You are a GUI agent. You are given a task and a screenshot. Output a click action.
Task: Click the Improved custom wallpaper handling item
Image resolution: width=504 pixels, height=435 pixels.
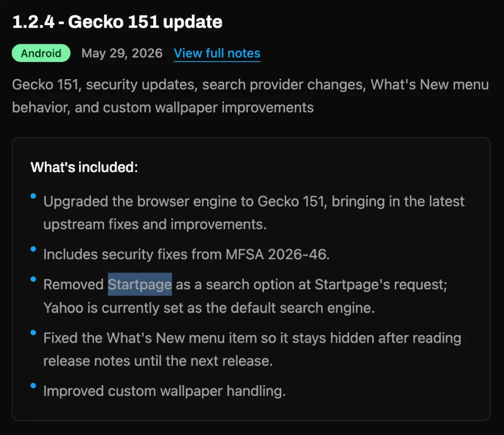(x=165, y=391)
